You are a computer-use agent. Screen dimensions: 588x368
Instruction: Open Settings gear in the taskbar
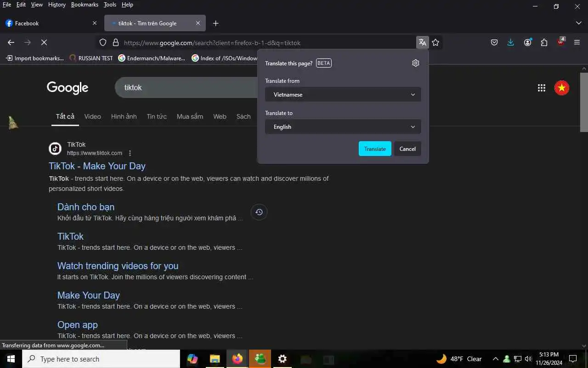point(283,359)
